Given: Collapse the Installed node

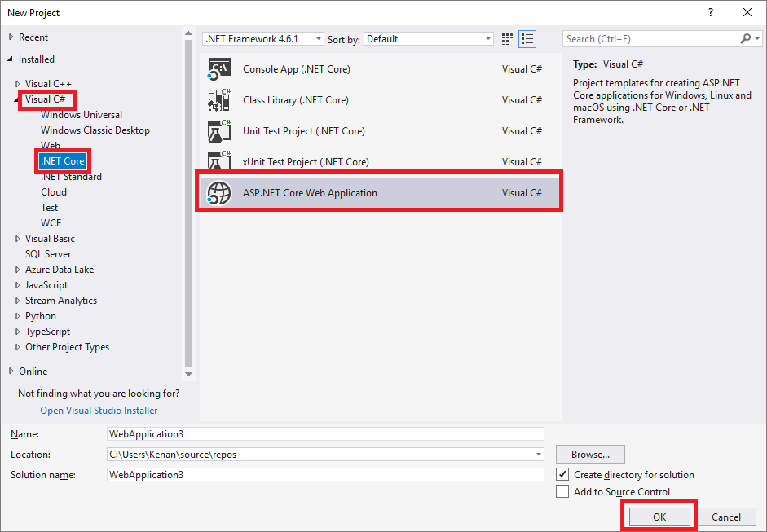Looking at the screenshot, I should [x=11, y=59].
